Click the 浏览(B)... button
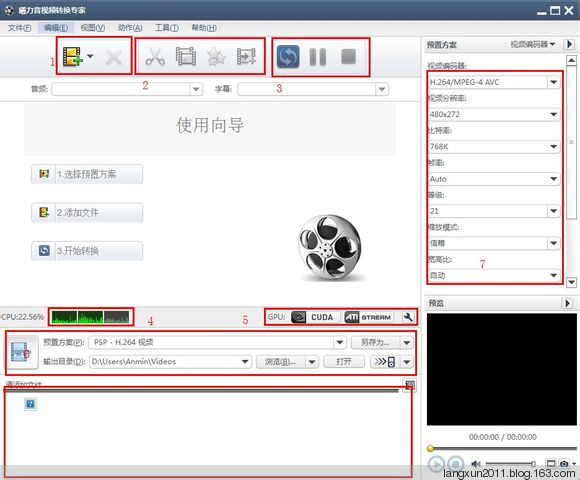 (x=280, y=361)
